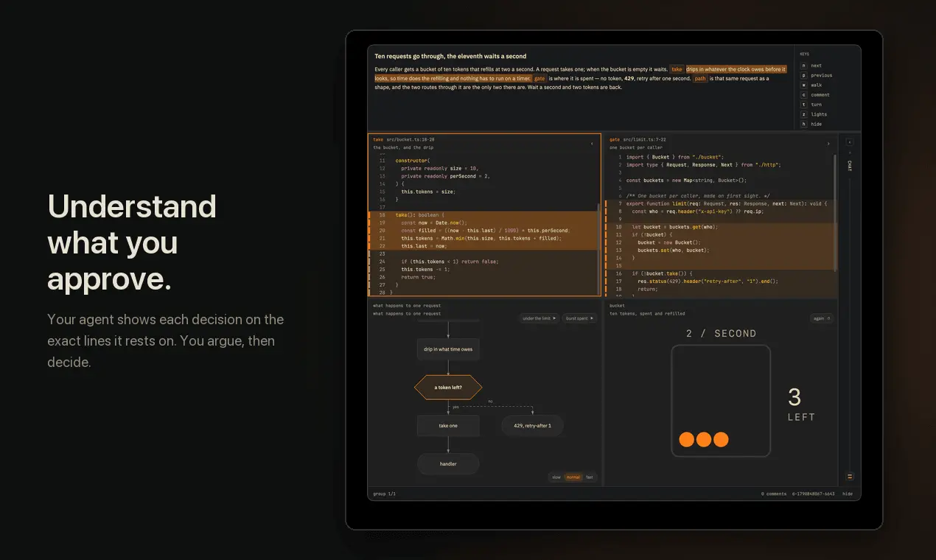Click the orange icon at the sidebar bottom
The width and height of the screenshot is (936, 560).
pyautogui.click(x=849, y=477)
